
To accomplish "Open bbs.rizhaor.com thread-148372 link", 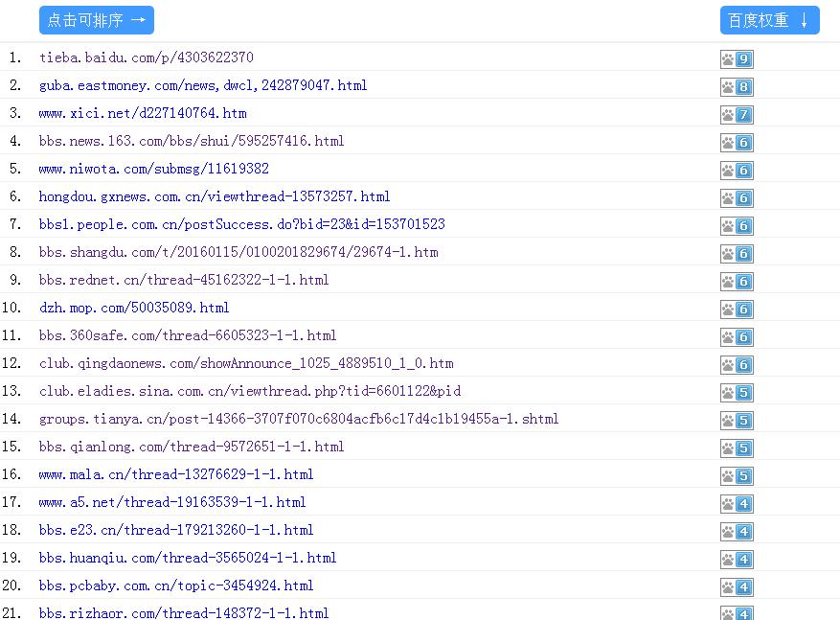I will coord(184,613).
